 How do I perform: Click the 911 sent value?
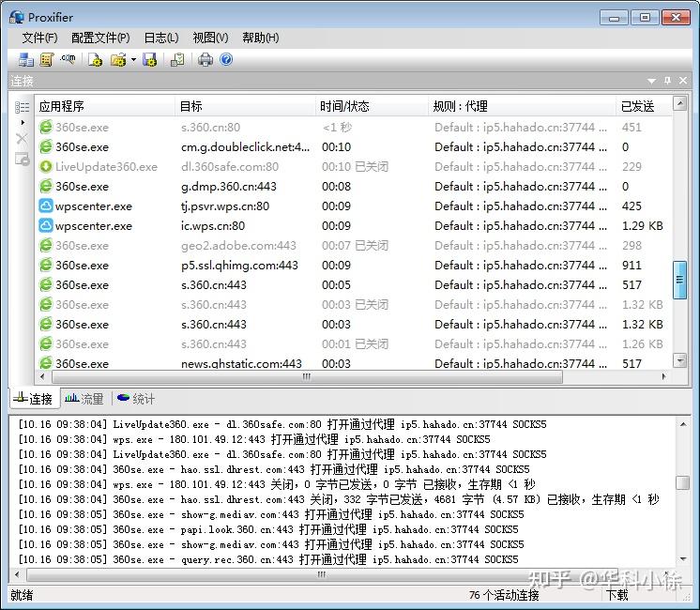[x=632, y=265]
